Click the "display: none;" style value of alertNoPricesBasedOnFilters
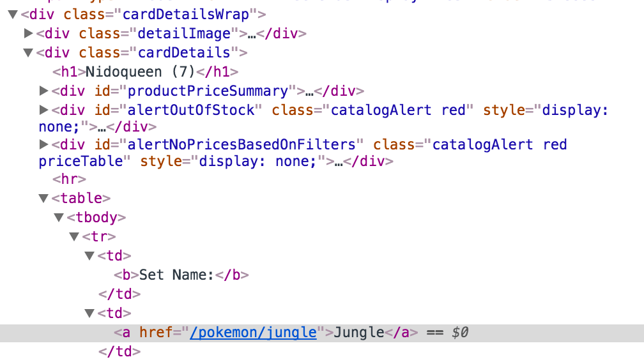This screenshot has height=364, width=644. [x=257, y=162]
